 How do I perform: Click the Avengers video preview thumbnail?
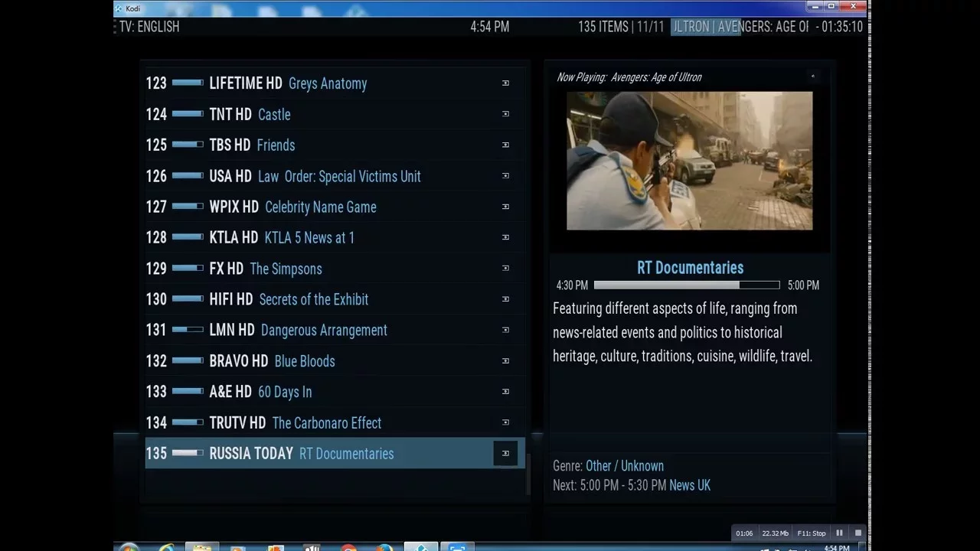(x=689, y=161)
